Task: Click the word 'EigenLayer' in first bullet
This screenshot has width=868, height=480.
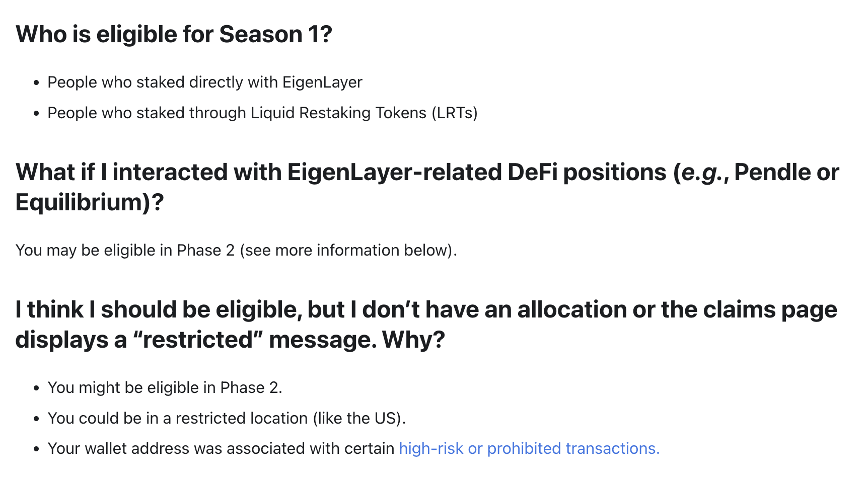Action: point(322,82)
